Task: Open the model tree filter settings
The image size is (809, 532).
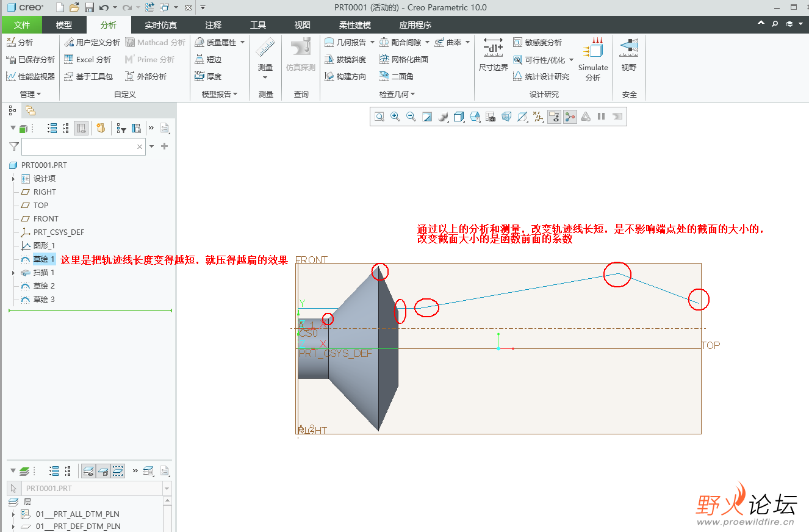Action: click(121, 128)
